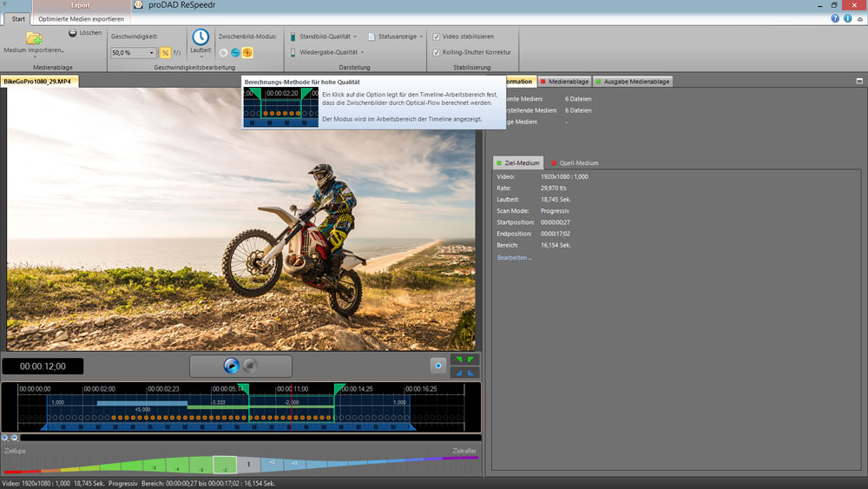Select the gray Zwischenbild mode radio option

click(x=223, y=53)
